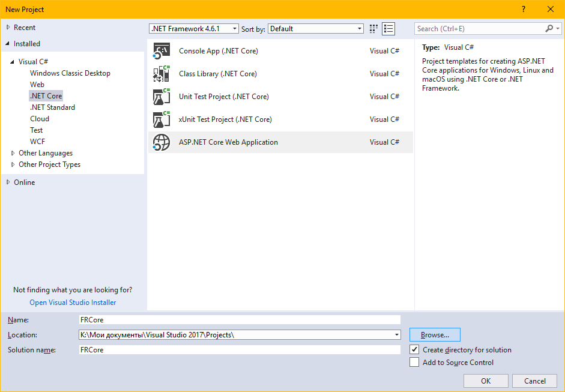Select xUnit Test Project (.NET Core) name
565x392 pixels.
225,119
